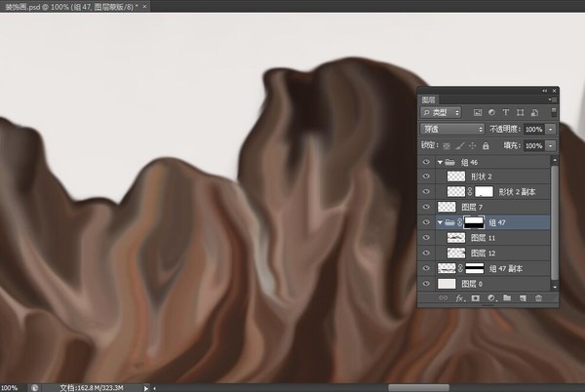Hide the 图层 11 layer
This screenshot has width=585, height=392.
coord(426,238)
